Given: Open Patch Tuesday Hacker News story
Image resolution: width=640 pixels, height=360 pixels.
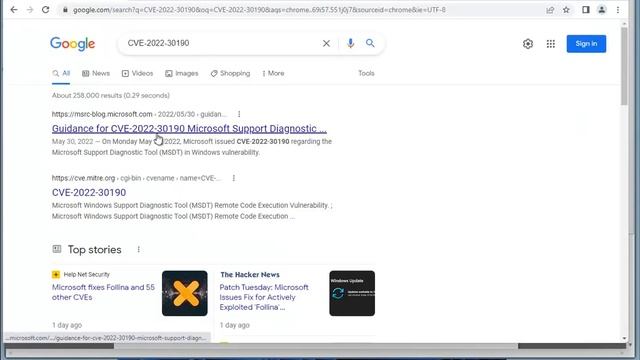Looking at the screenshot, I should [264, 297].
